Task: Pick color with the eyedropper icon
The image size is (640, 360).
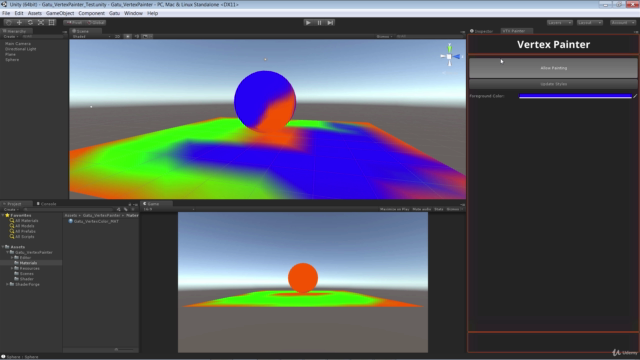Action: tap(635, 96)
